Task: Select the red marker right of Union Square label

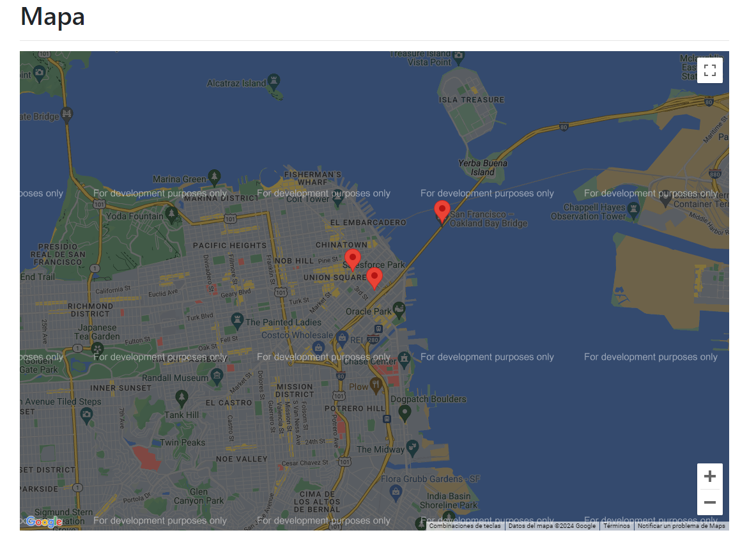Action: pyautogui.click(x=374, y=278)
